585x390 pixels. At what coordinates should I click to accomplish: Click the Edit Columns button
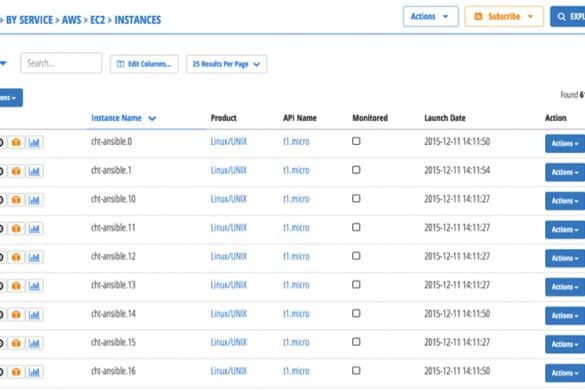(x=144, y=64)
